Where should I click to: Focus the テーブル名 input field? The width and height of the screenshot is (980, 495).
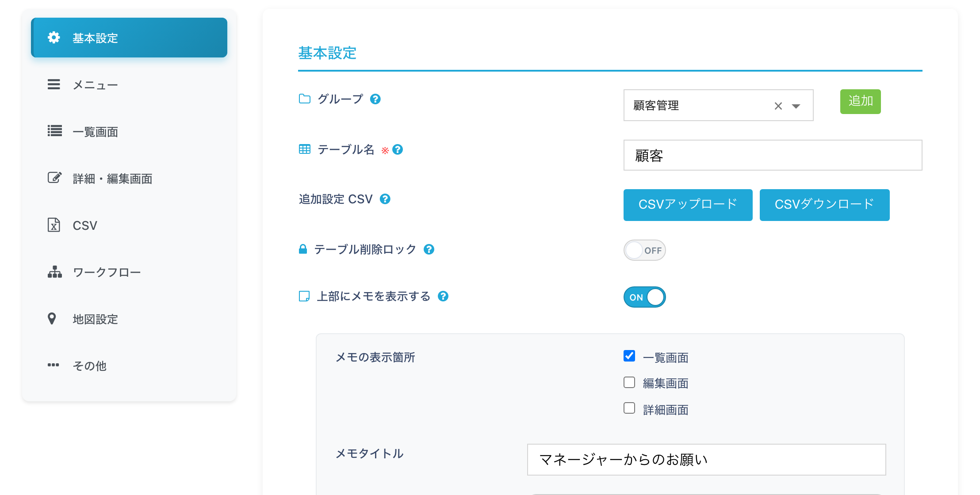[773, 155]
